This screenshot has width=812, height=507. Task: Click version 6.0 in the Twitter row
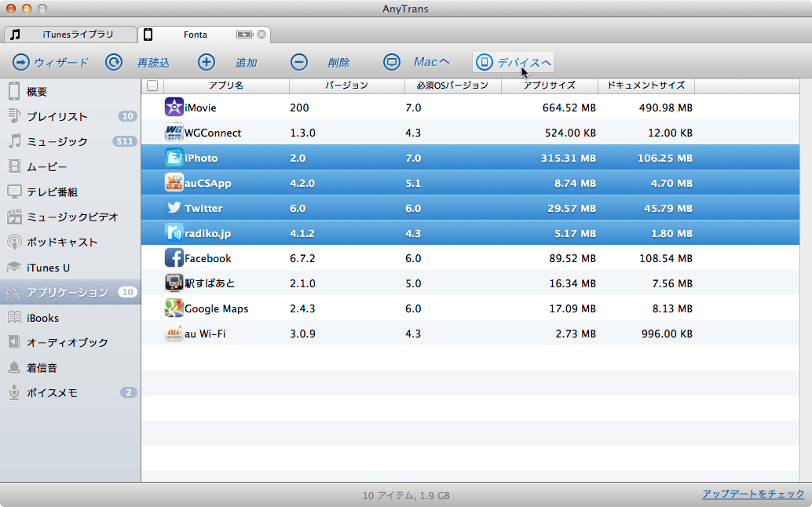(x=298, y=209)
